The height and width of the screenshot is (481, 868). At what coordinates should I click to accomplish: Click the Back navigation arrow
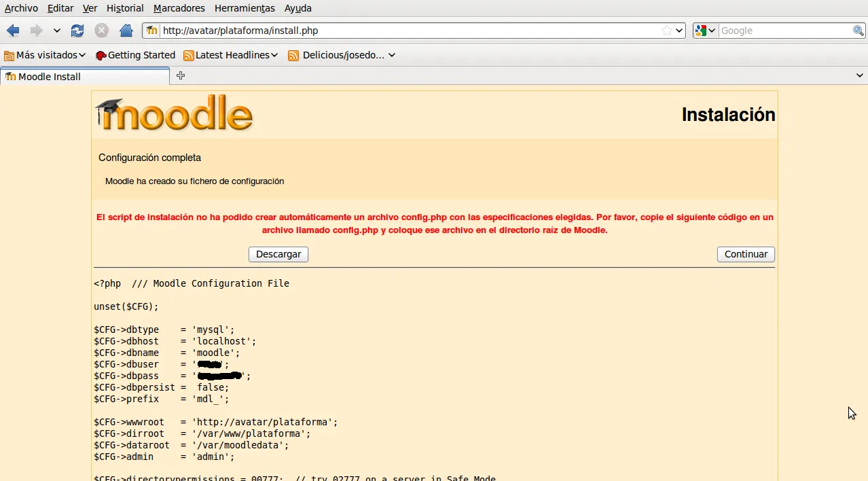(13, 31)
